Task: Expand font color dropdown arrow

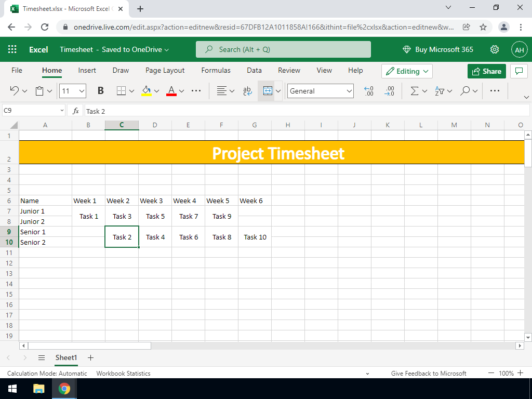Action: point(181,91)
